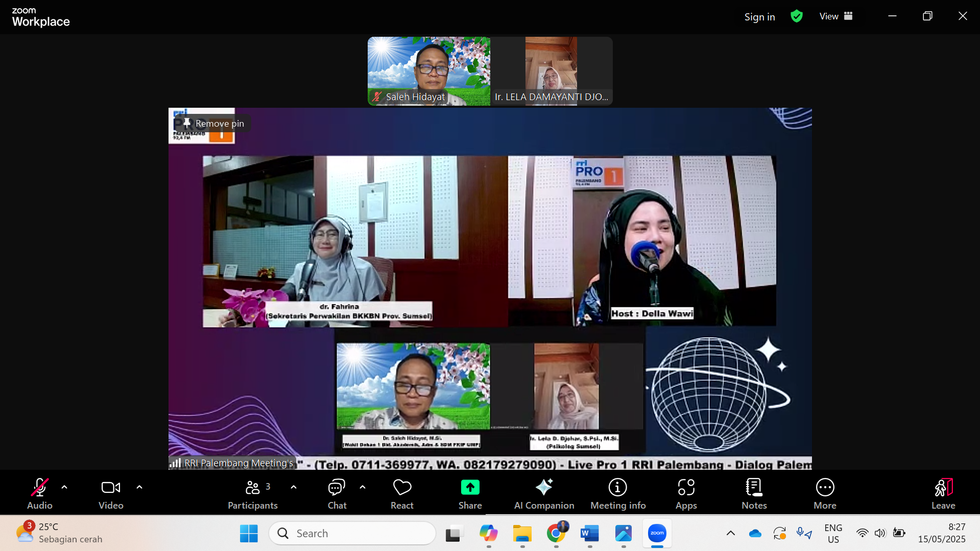
Task: Expand audio settings arrow next to Audio
Action: point(64,487)
